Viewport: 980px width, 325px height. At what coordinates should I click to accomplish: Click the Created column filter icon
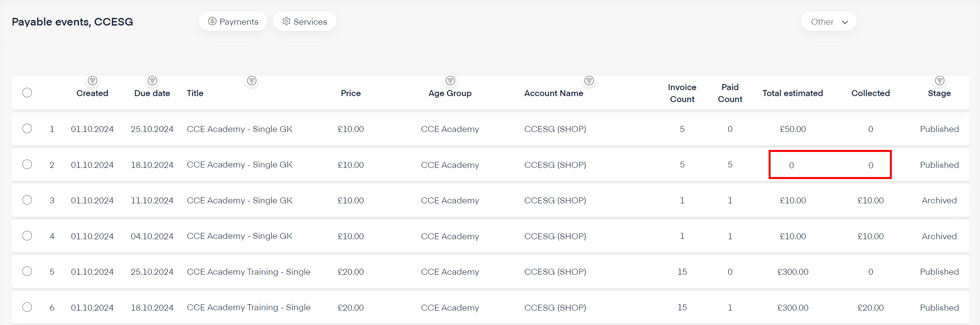[93, 81]
